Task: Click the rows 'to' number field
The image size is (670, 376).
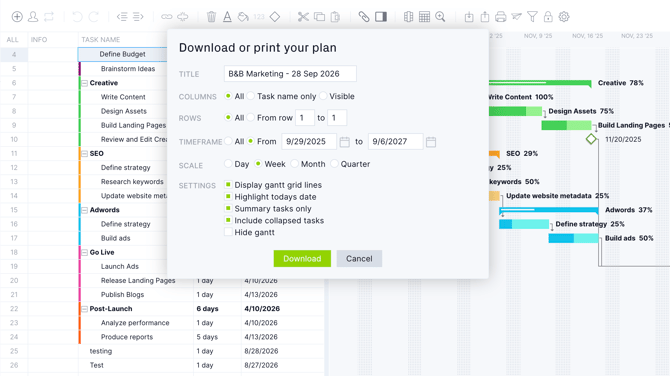Action: [337, 118]
